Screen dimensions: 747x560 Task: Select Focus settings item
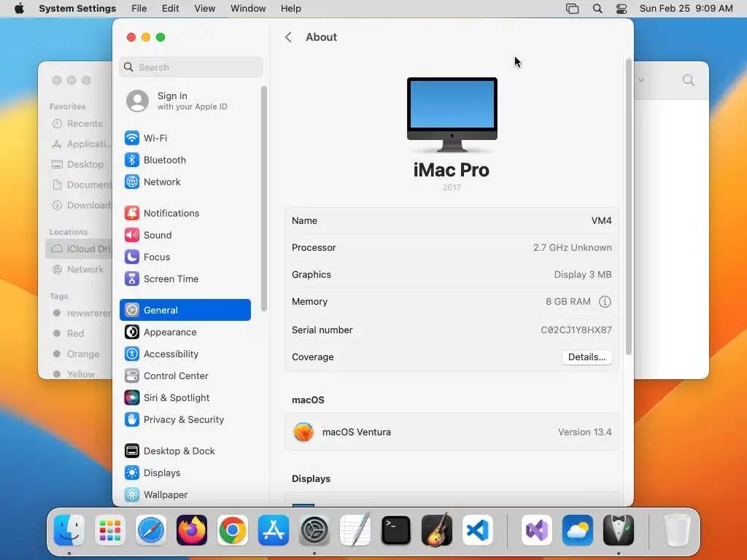pos(185,257)
